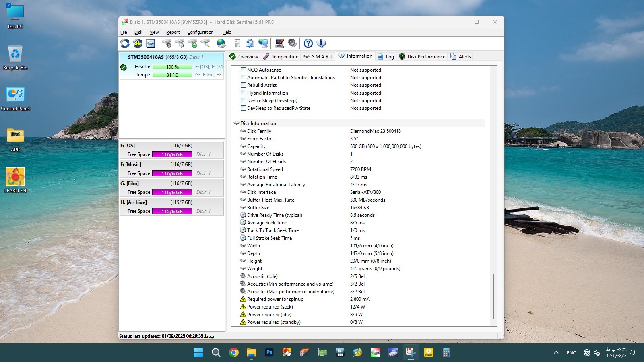The image size is (644, 362).
Task: Click the blue info bubble icon
Action: click(321, 43)
